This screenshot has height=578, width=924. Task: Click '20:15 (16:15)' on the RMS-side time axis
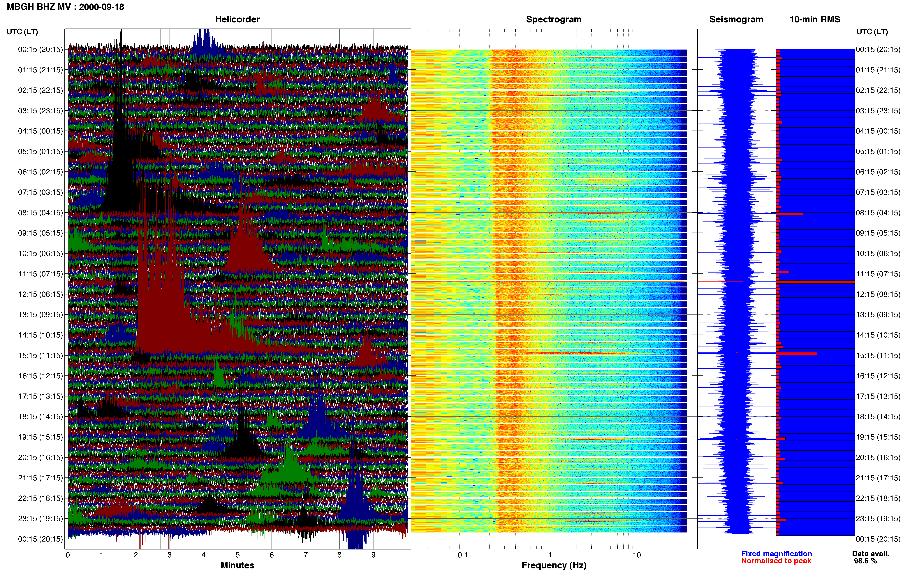point(878,458)
